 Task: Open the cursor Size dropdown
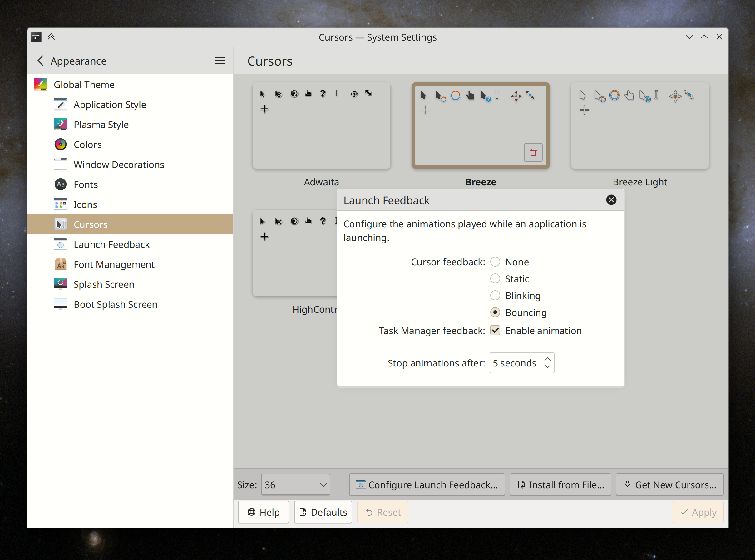295,485
